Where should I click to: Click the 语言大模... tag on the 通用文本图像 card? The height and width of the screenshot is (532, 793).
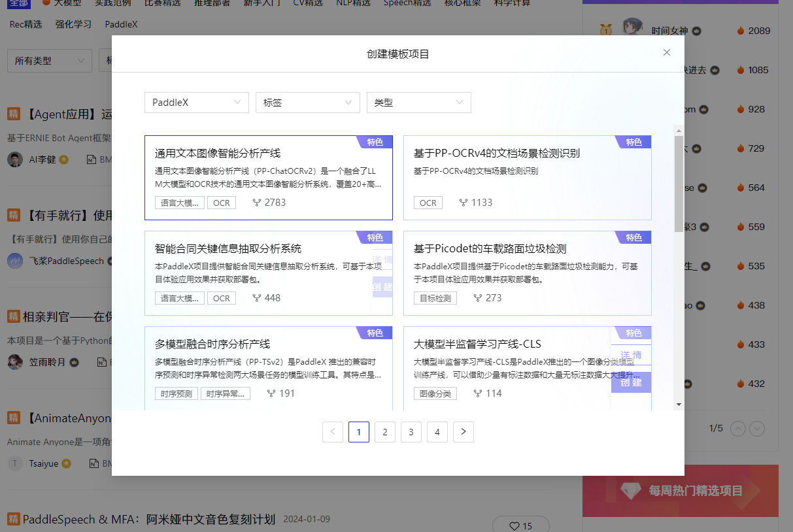point(180,203)
